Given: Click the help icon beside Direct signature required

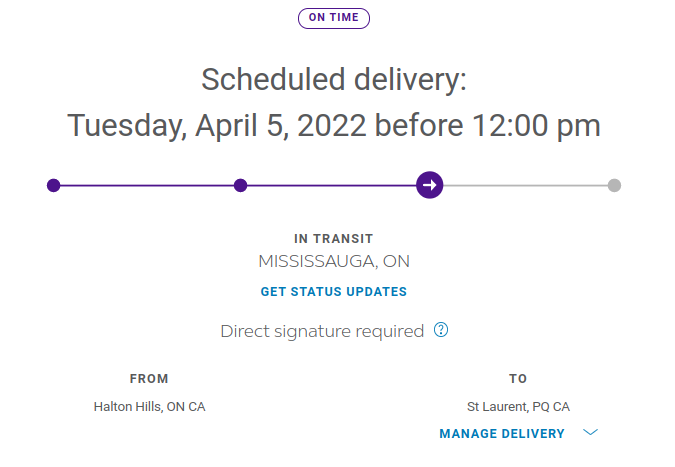Looking at the screenshot, I should pos(441,330).
